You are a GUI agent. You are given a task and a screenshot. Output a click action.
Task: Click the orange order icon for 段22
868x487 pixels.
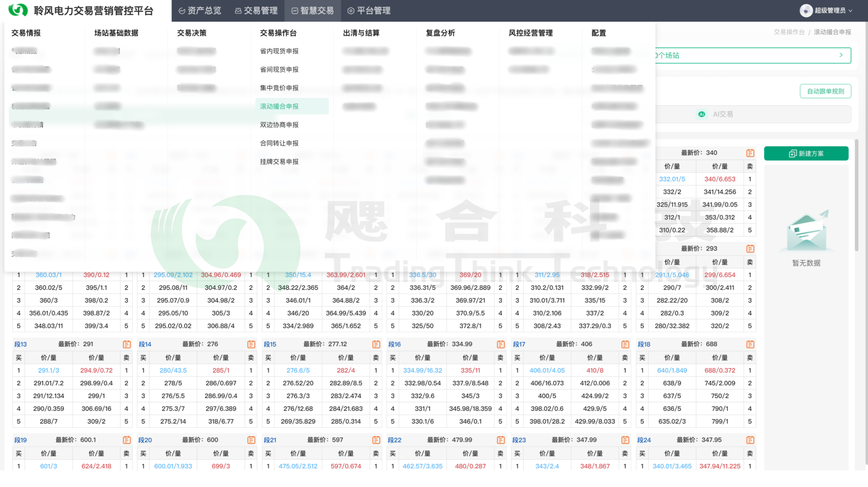[500, 440]
